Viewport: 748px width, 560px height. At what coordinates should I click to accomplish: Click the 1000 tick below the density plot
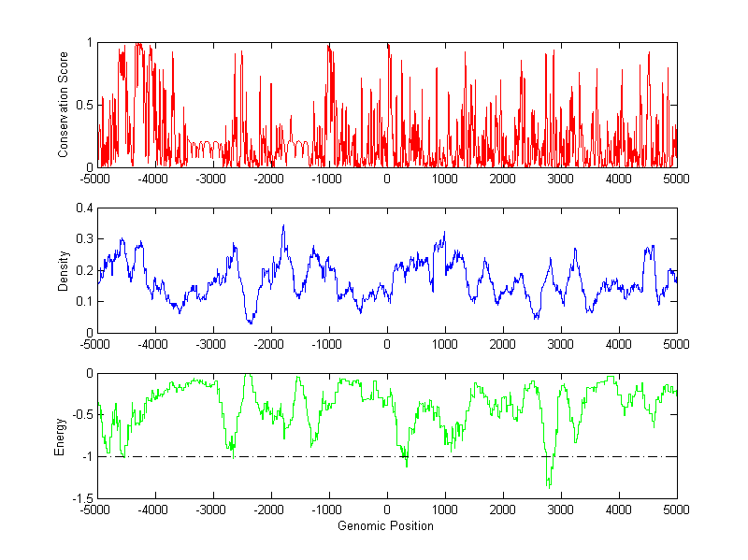pos(445,344)
